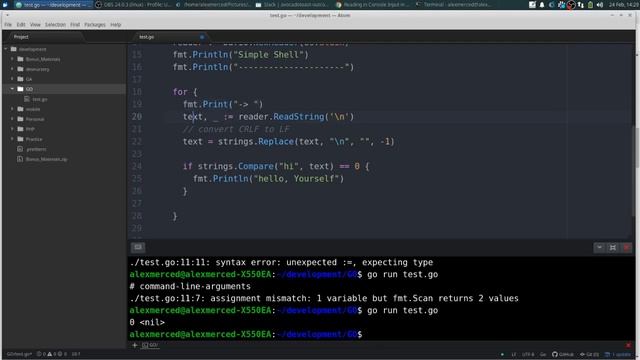Click line number 24 in gutter

[x=137, y=167]
